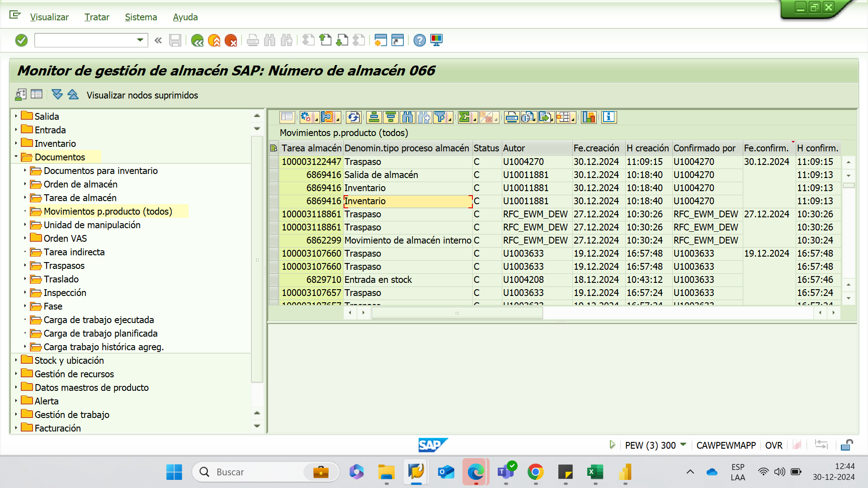Viewport: 868px width, 488px height.
Task: Sort table in descending order
Action: click(391, 117)
